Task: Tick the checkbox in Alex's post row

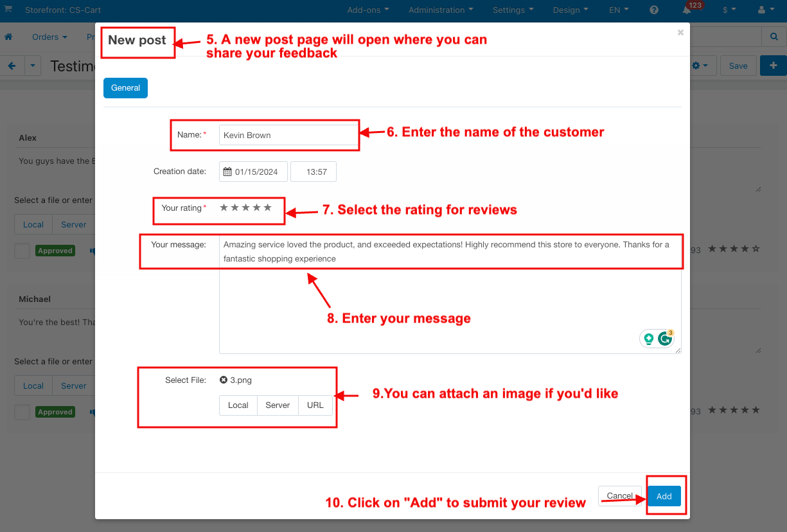Action: coord(22,251)
